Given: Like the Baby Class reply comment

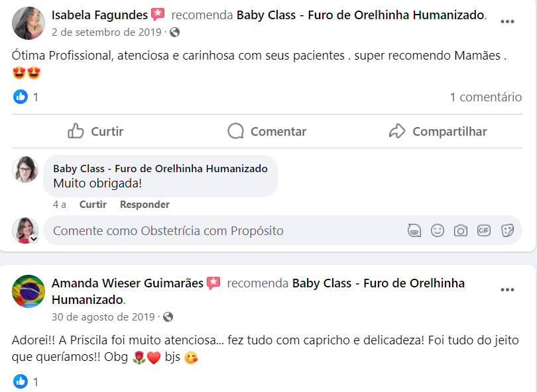Looking at the screenshot, I should point(93,205).
